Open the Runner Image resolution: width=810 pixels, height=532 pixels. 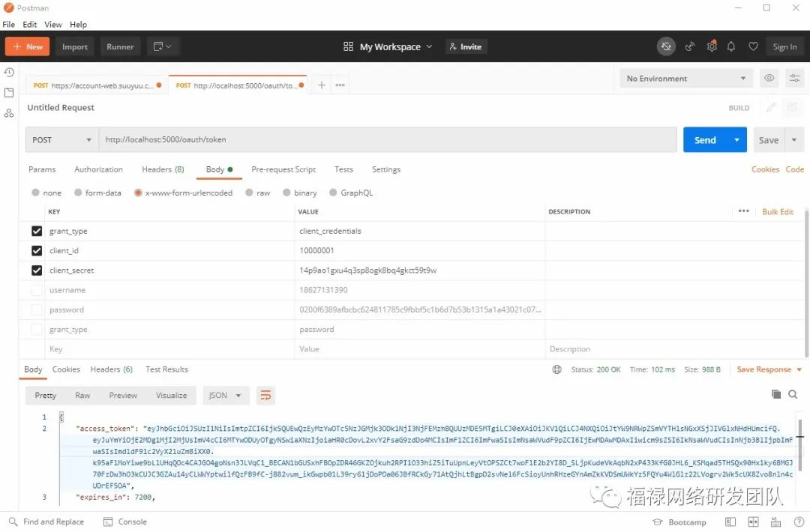coord(120,46)
